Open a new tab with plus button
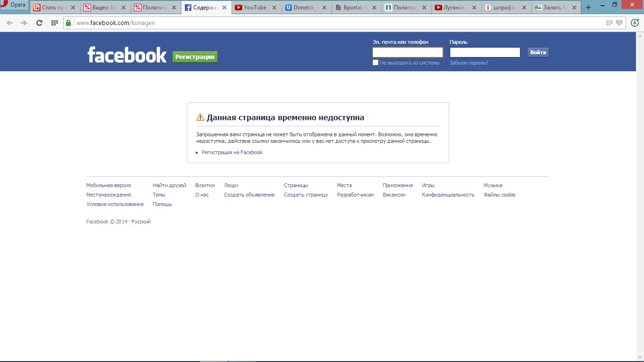This screenshot has width=644, height=362. click(x=588, y=8)
